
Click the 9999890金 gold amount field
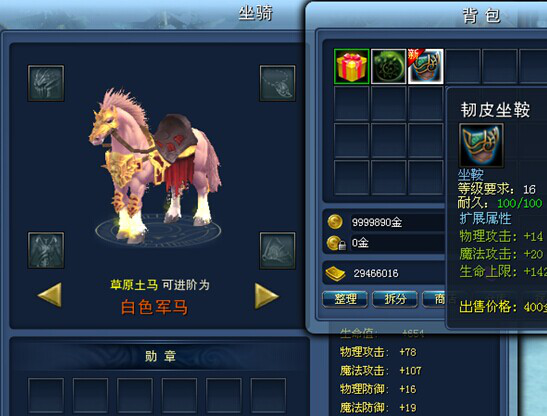click(x=398, y=222)
